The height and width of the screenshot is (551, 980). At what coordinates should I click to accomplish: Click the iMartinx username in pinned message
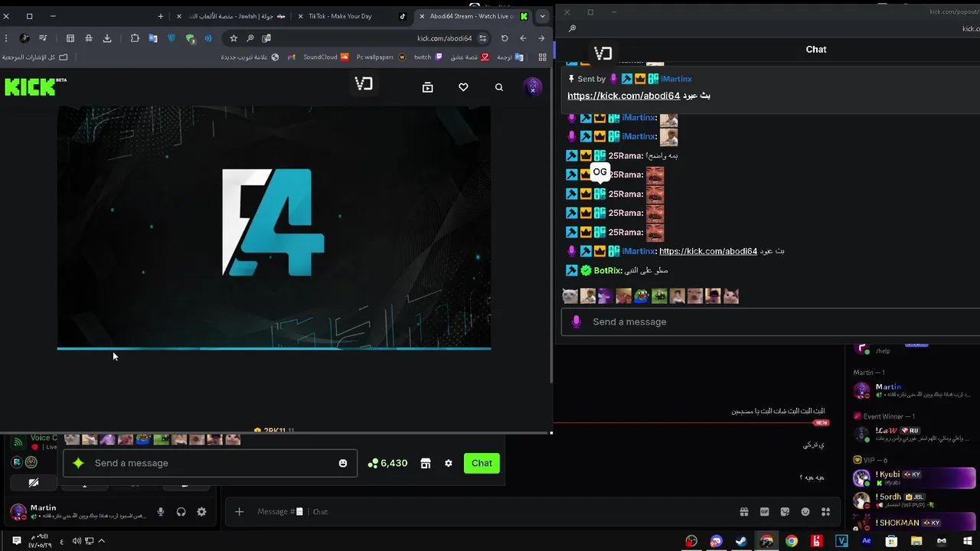point(676,79)
